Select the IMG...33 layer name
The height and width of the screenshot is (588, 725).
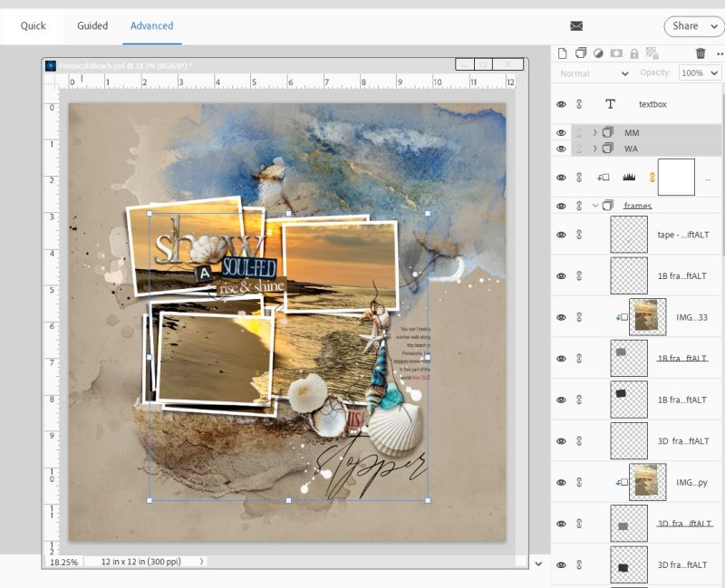[691, 318]
